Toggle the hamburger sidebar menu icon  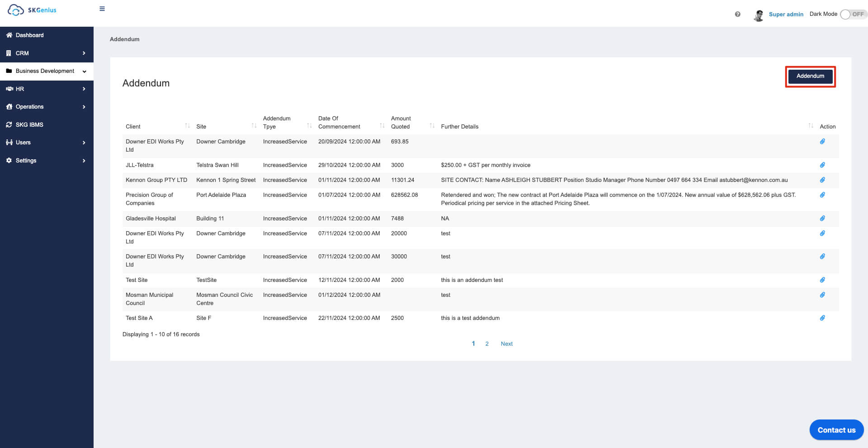[102, 9]
